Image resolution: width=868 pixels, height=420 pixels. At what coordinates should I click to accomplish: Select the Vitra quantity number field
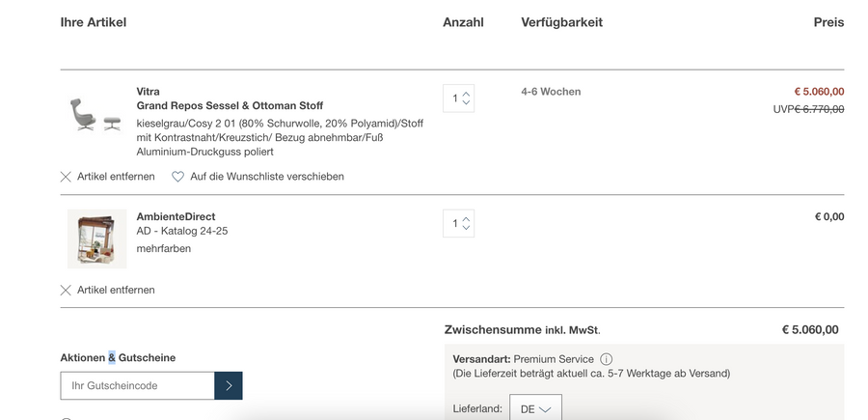click(455, 98)
